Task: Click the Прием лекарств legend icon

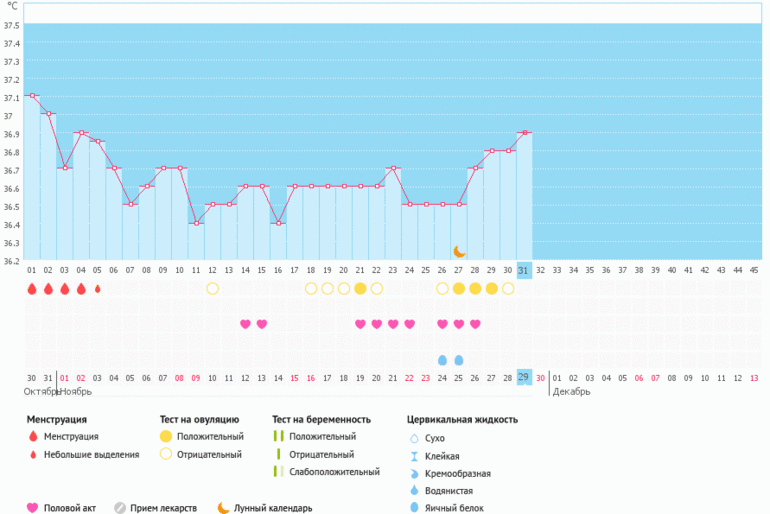Action: click(x=120, y=507)
